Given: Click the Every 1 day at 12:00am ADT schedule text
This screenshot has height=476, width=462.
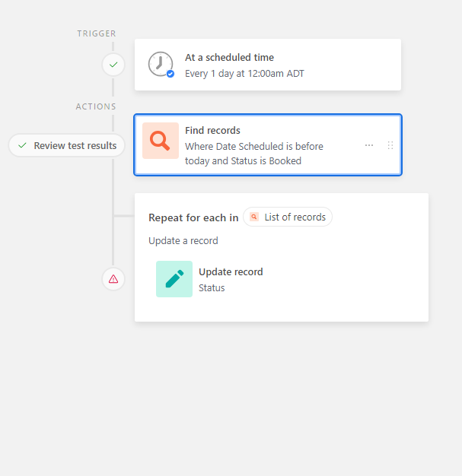Looking at the screenshot, I should click(x=244, y=74).
